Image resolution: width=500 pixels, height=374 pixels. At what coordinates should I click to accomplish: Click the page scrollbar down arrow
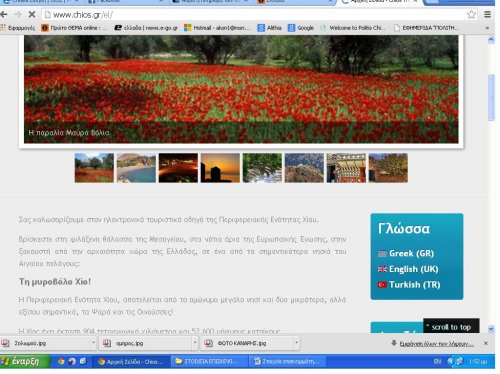point(491,329)
